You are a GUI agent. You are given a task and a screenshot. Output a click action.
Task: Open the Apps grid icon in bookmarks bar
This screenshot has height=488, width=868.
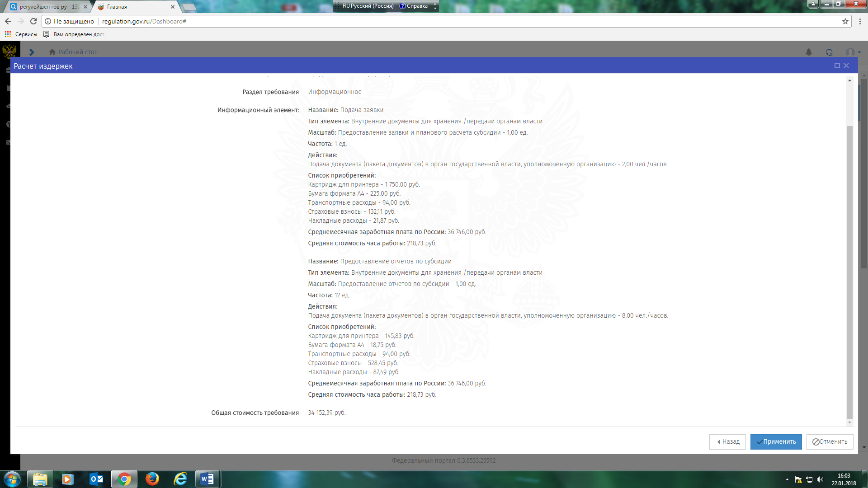point(8,34)
